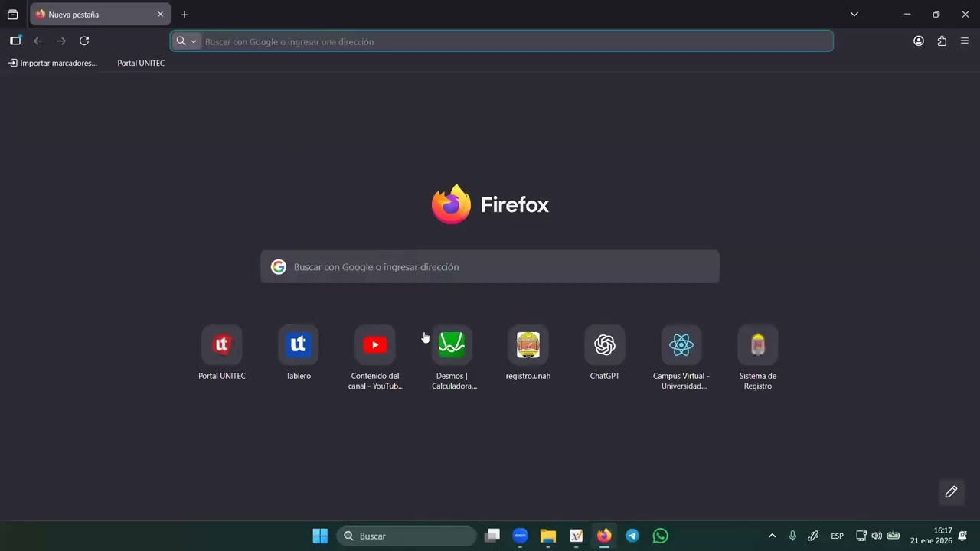Expand hidden system tray icons chevron
The height and width of the screenshot is (551, 980).
(x=772, y=536)
